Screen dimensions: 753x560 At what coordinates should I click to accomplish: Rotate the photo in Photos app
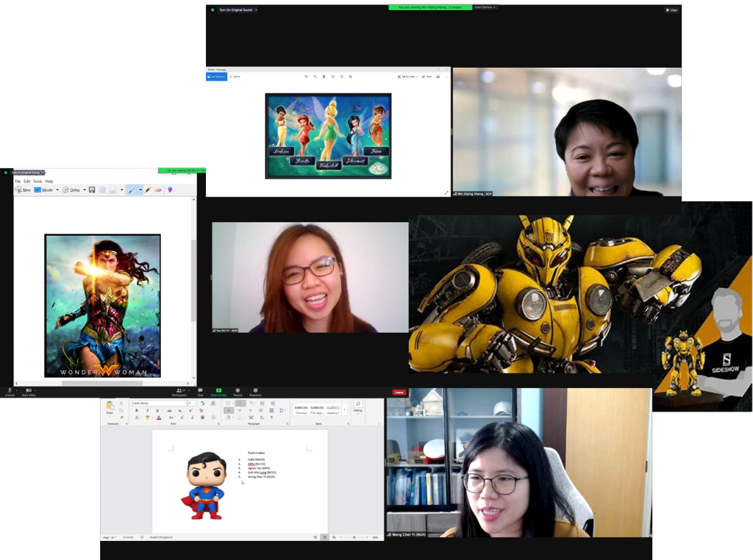point(341,76)
